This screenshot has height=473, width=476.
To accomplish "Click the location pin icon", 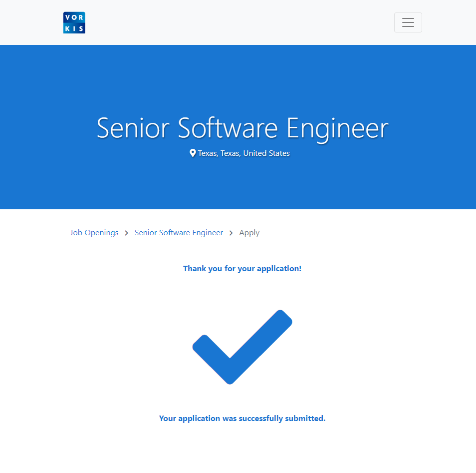I will pos(193,153).
